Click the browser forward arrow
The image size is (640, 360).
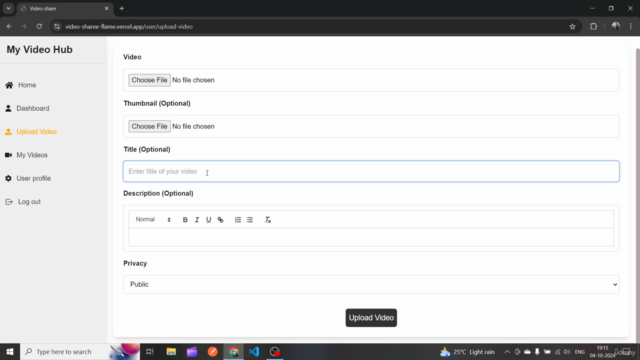point(24,27)
